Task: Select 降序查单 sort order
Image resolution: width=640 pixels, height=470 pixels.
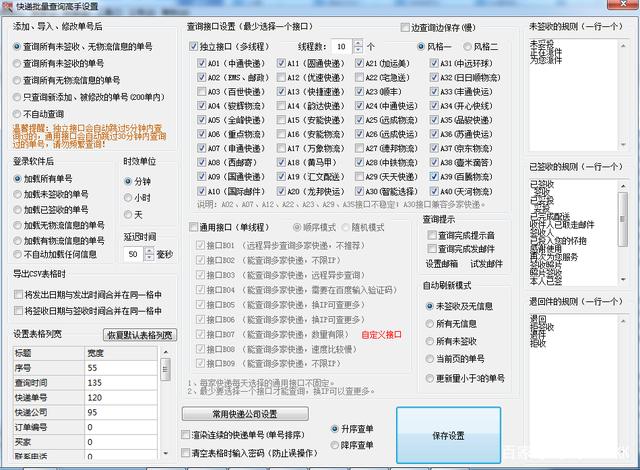Action: (x=334, y=444)
